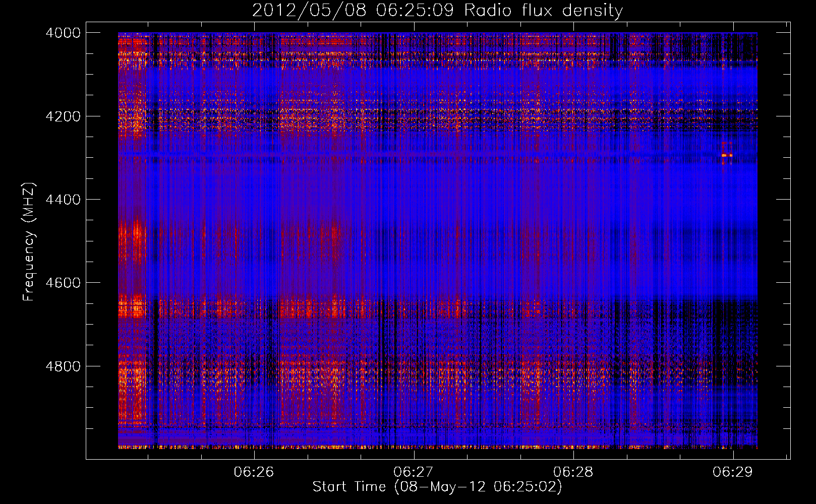The width and height of the screenshot is (816, 504).
Task: Select the 4000 frequency tick label
Action: click(x=63, y=33)
